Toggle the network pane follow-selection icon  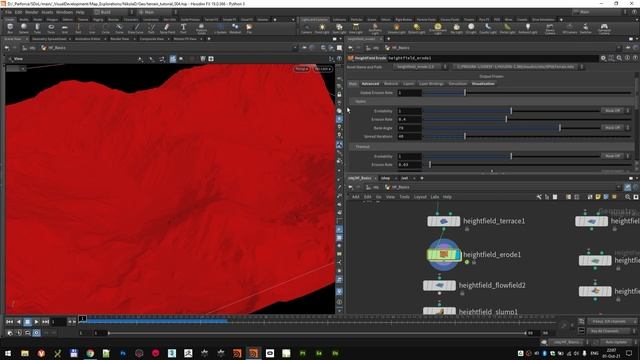pyautogui.click(x=628, y=187)
